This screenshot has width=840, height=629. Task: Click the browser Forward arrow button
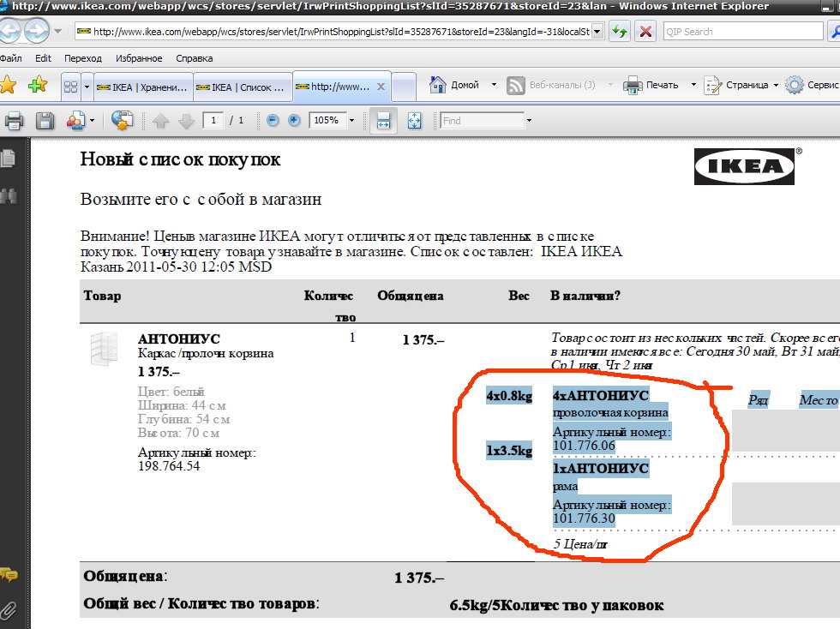36,31
